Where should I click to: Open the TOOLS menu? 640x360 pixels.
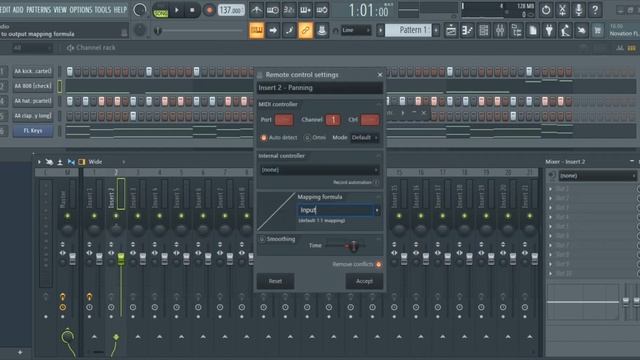(102, 9)
